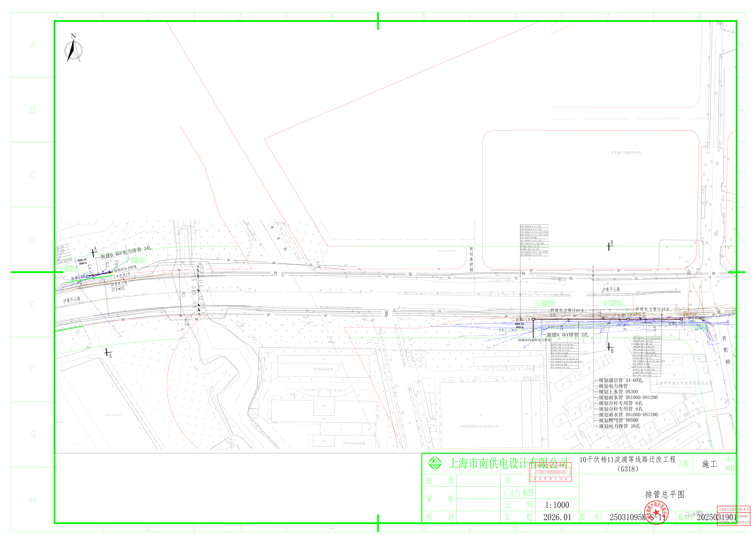756x535 pixels.
Task: Select drawing number 25031095K-S-11
Action: (x=638, y=517)
